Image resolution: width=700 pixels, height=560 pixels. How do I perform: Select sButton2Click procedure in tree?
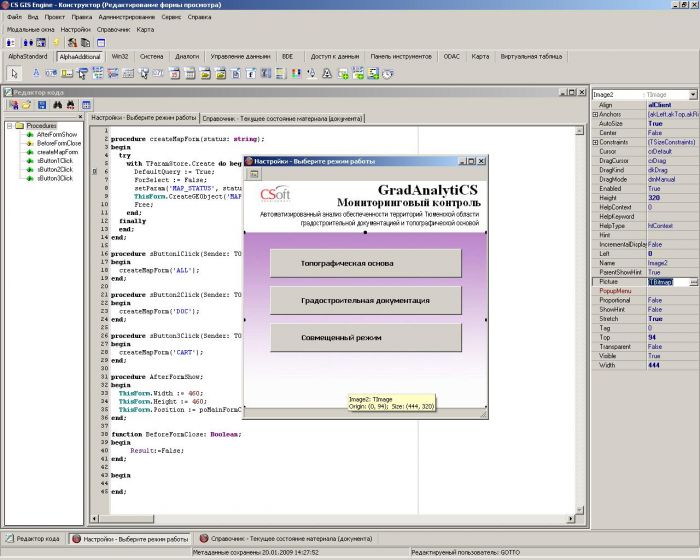coord(55,169)
